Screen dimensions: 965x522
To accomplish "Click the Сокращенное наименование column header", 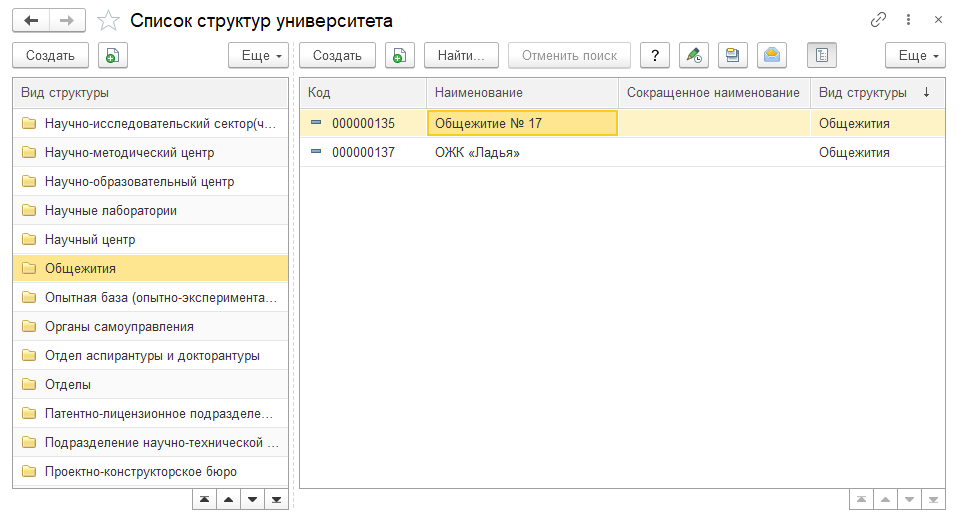I will (x=714, y=92).
